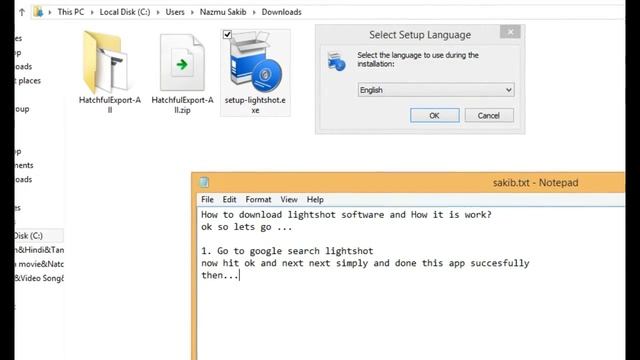640x360 pixels.
Task: Expand chevron after Nazmu Sakib breadcrumb
Action: 254,12
